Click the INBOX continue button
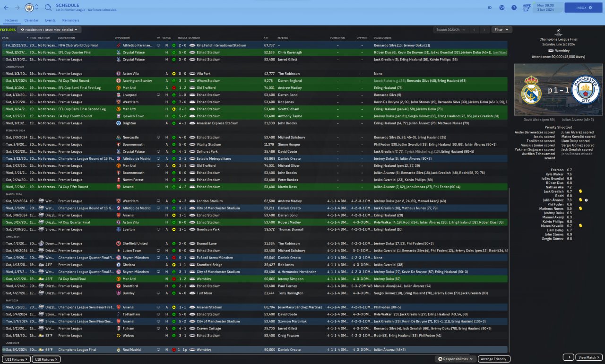This screenshot has height=364, width=605. [x=583, y=8]
